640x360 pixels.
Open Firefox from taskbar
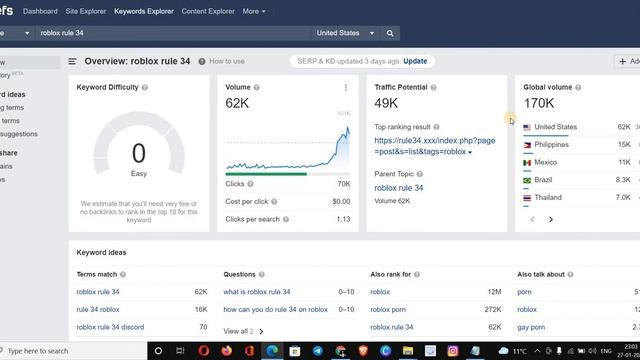tap(227, 351)
